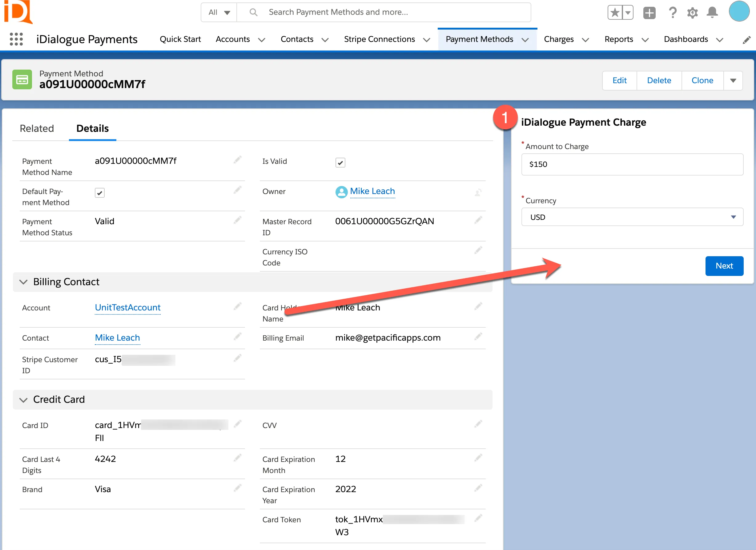Expand the Reports tab chevron
Image resolution: width=756 pixels, height=550 pixels.
pyautogui.click(x=645, y=40)
